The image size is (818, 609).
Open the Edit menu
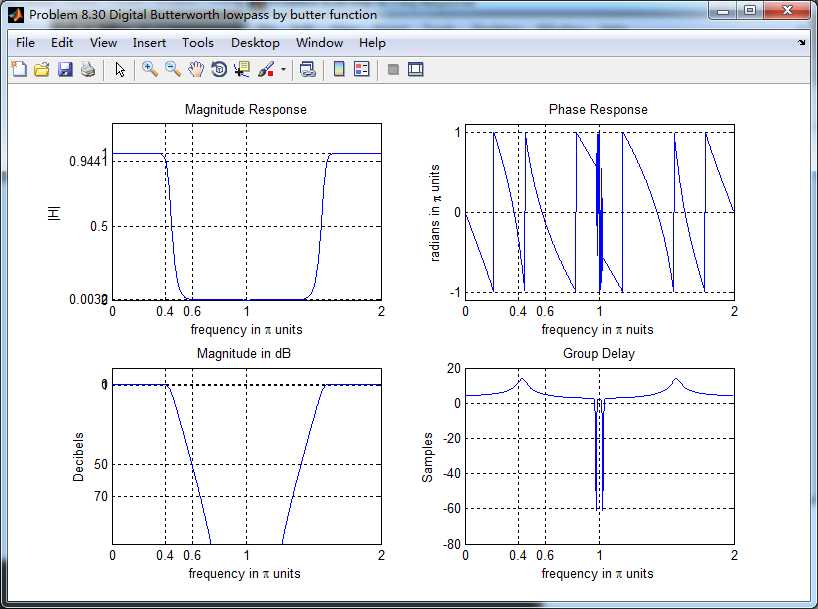tap(62, 43)
